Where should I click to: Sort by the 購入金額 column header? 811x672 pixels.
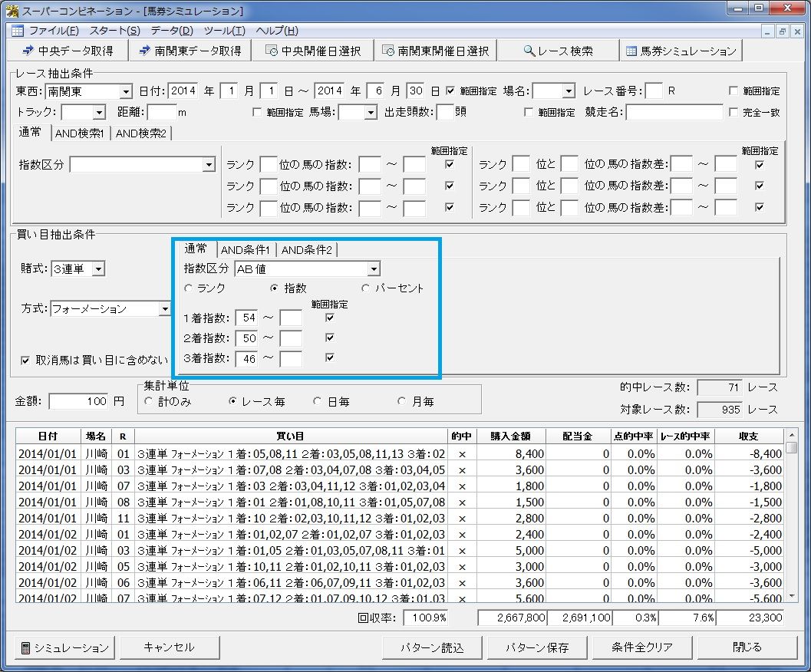pos(511,436)
